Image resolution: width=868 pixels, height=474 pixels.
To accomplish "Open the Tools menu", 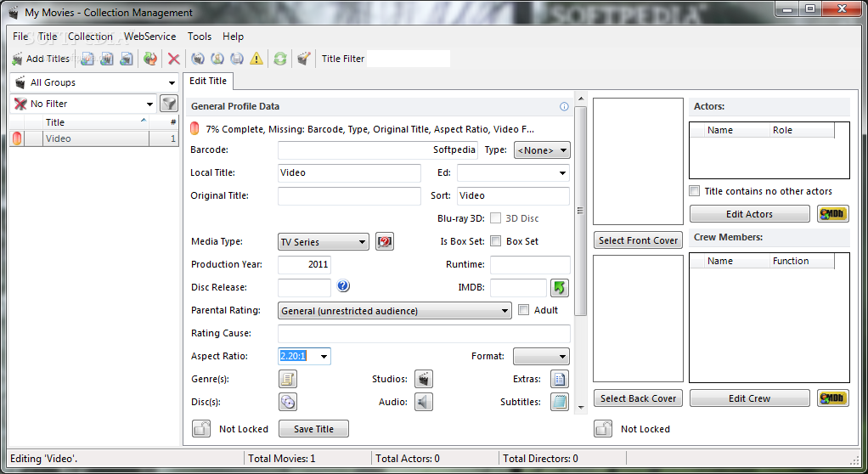I will [200, 37].
